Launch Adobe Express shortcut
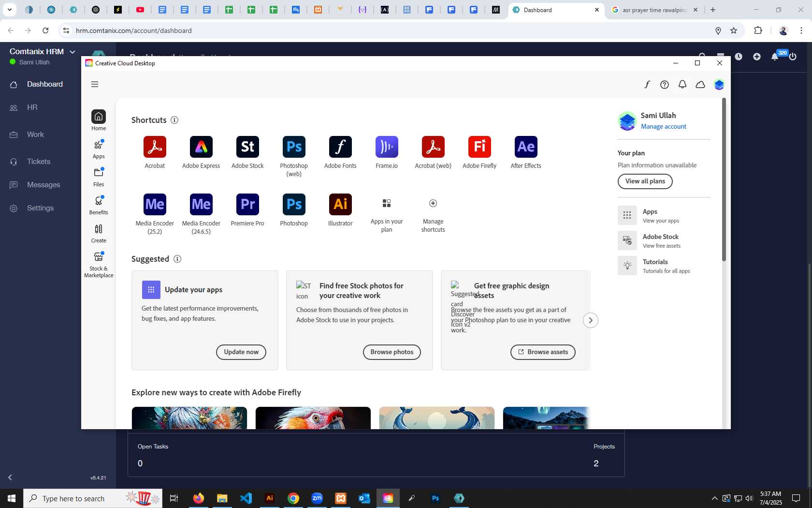Screen dimensions: 812x508 [201, 152]
